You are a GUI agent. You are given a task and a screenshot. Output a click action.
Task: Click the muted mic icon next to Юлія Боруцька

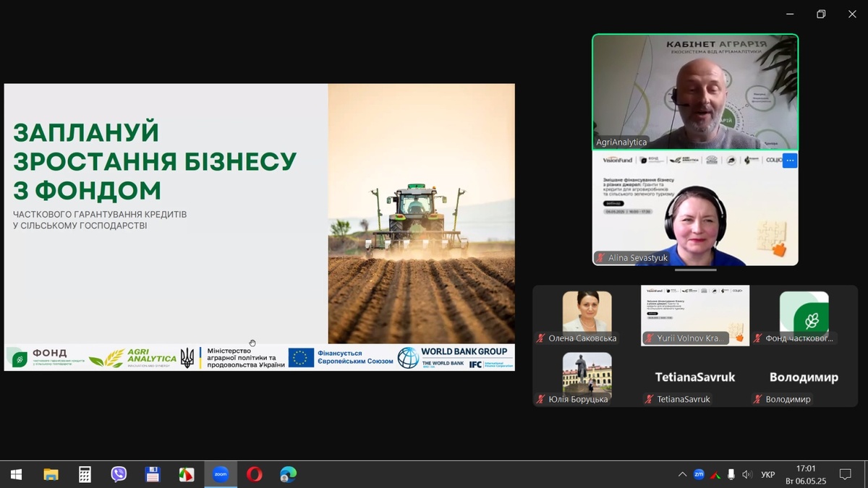point(540,399)
